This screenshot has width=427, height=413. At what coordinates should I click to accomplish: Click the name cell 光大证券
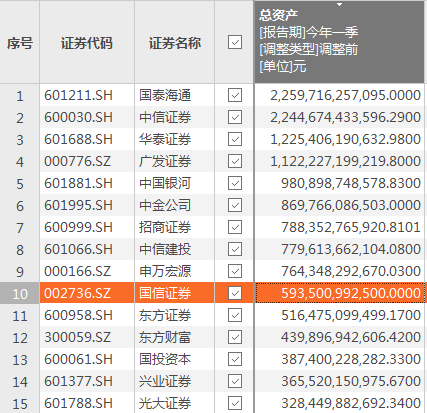click(175, 403)
